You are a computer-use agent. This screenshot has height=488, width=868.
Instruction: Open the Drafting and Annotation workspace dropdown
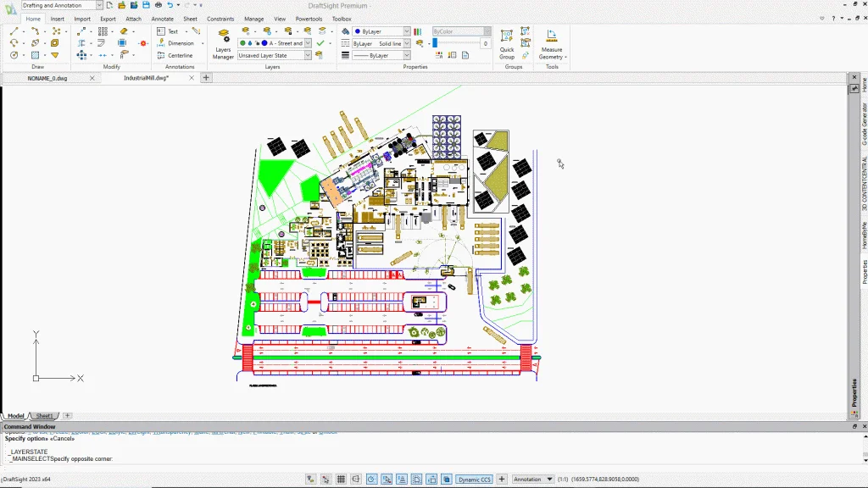tap(99, 5)
